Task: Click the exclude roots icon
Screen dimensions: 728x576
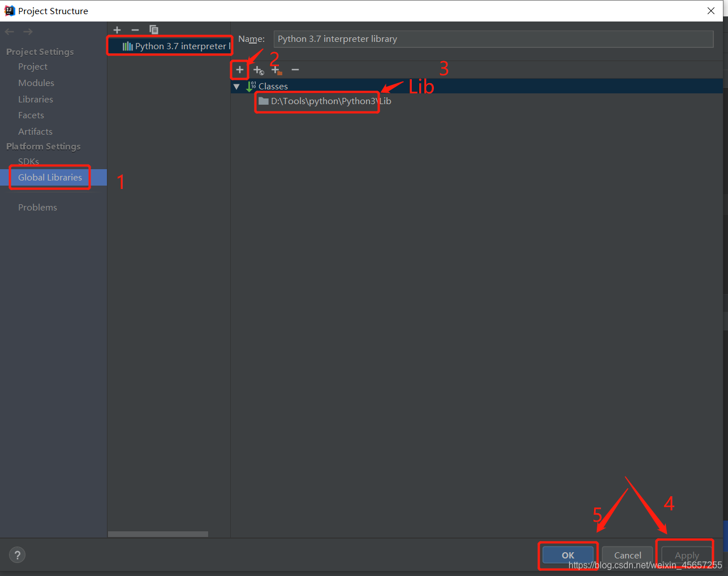Action: click(276, 70)
